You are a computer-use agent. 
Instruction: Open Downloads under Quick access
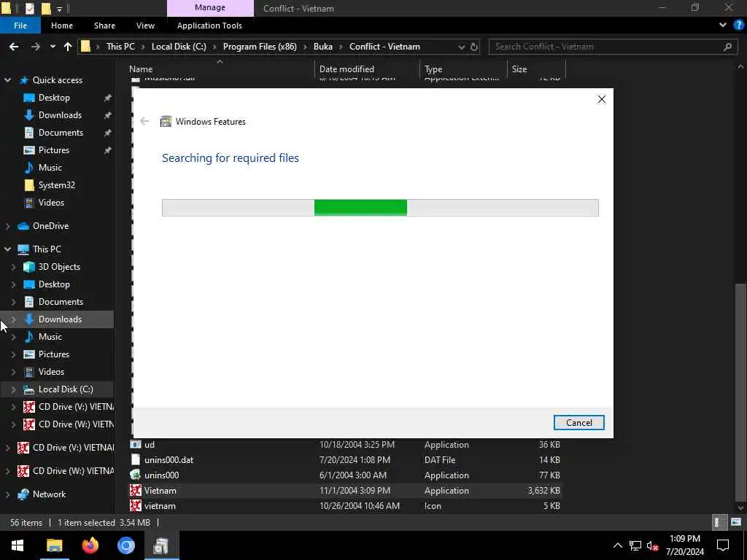(x=60, y=115)
